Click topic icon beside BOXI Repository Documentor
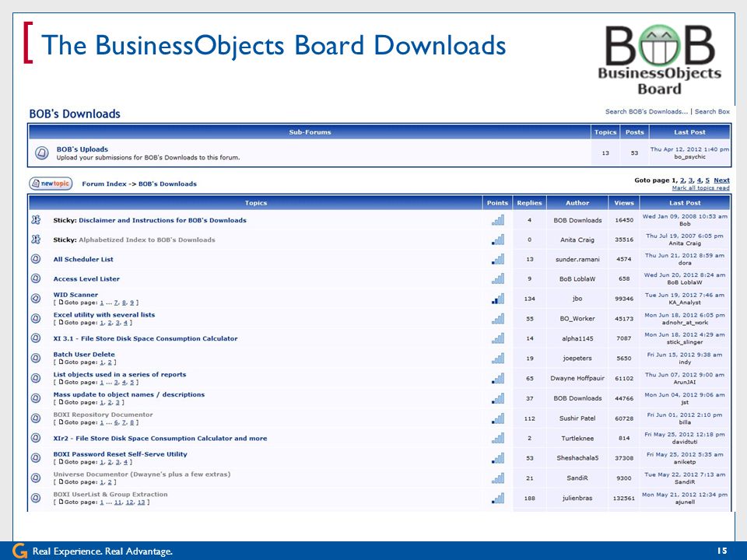The height and width of the screenshot is (560, 747). click(x=36, y=418)
